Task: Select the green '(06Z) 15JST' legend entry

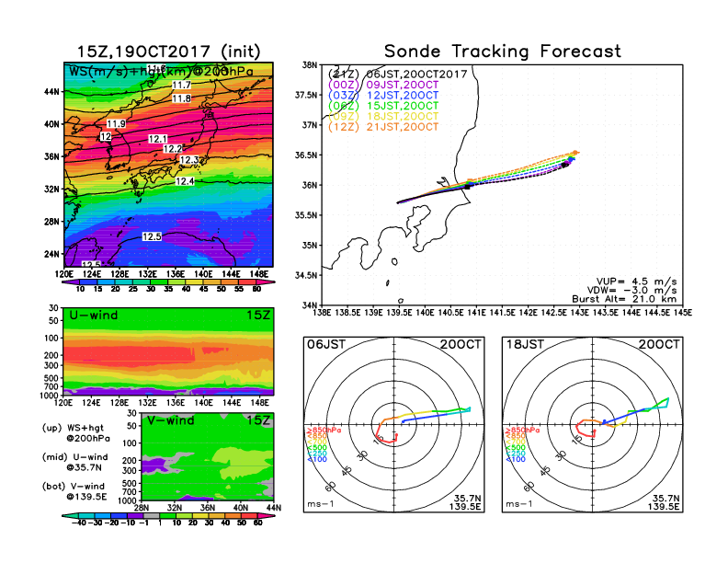Action: tap(383, 106)
